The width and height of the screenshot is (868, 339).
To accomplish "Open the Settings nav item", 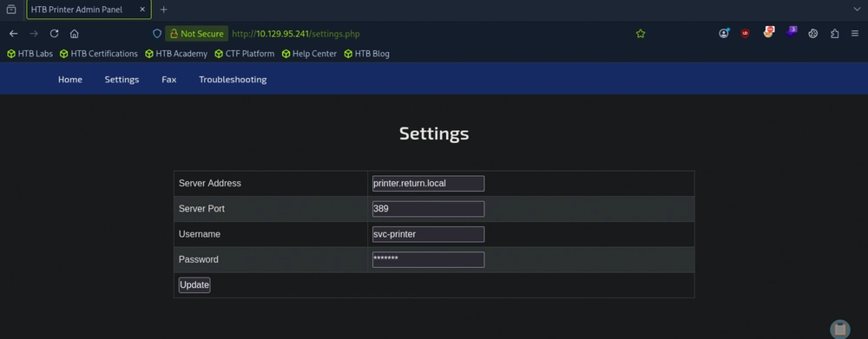I will click(122, 79).
